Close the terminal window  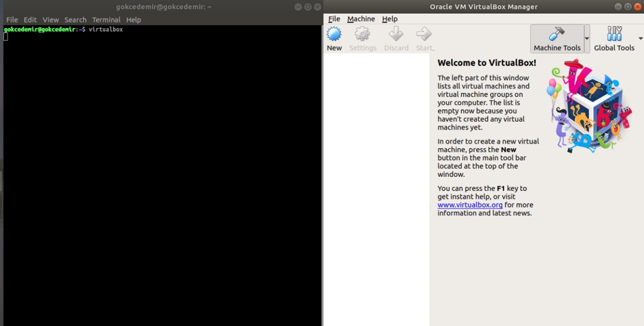[x=318, y=7]
